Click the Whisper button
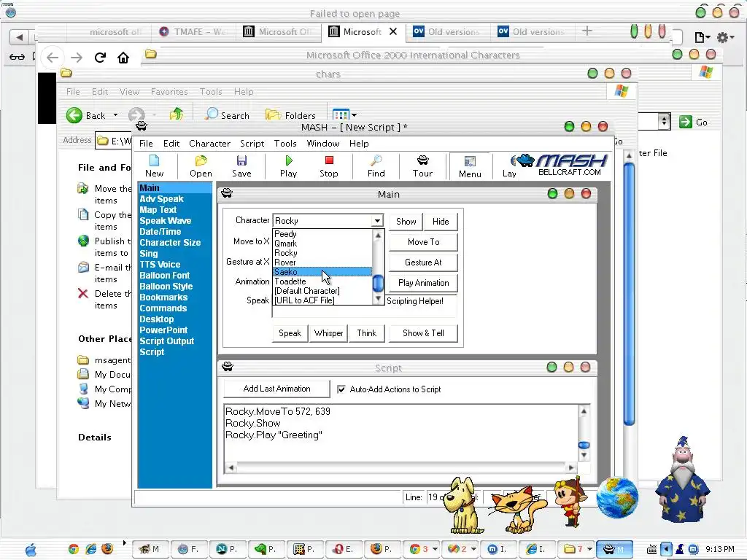The height and width of the screenshot is (560, 747). [328, 333]
